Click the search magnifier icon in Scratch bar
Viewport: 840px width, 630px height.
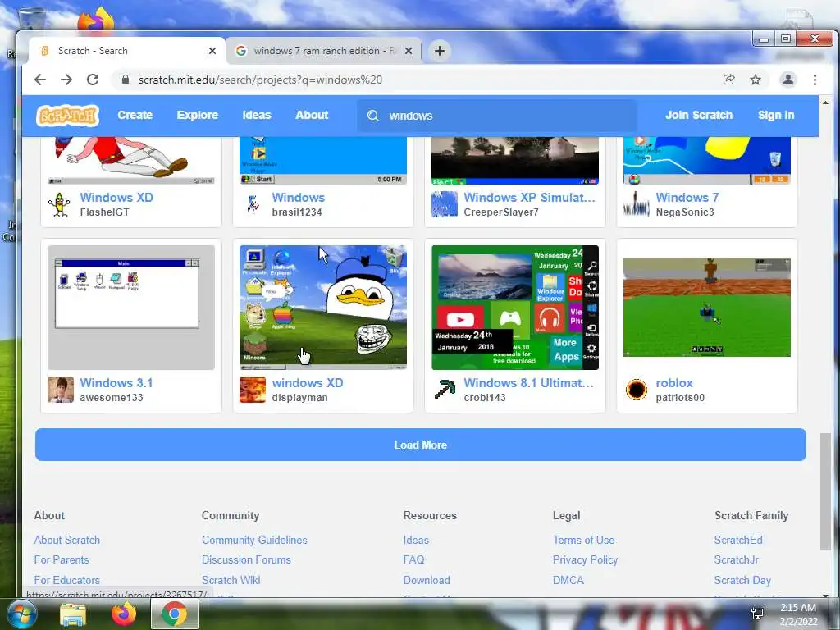click(x=373, y=116)
